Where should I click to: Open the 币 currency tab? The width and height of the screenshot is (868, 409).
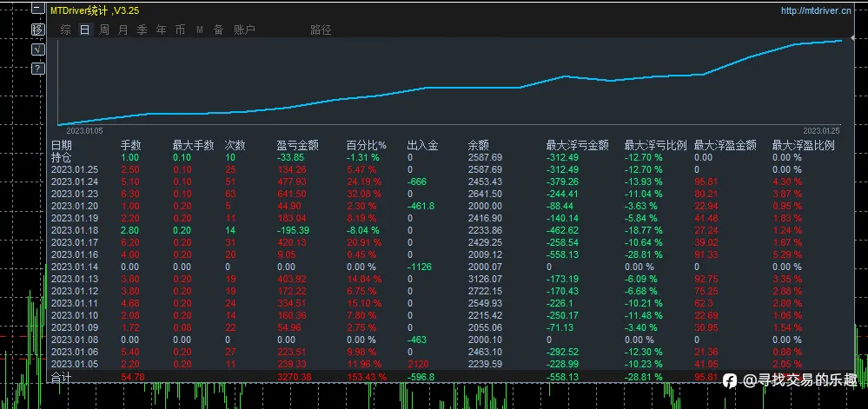180,30
